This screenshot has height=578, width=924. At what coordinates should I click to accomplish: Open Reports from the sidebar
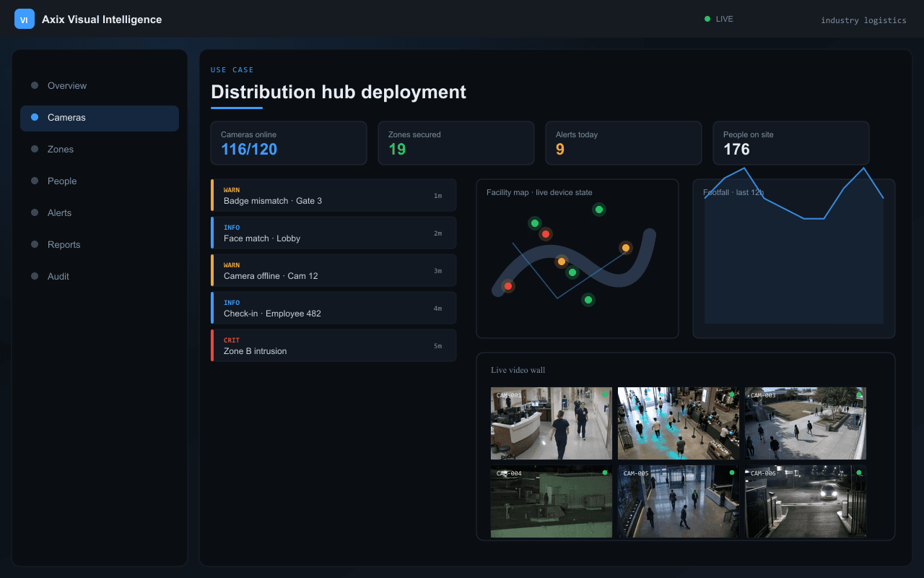click(100, 245)
